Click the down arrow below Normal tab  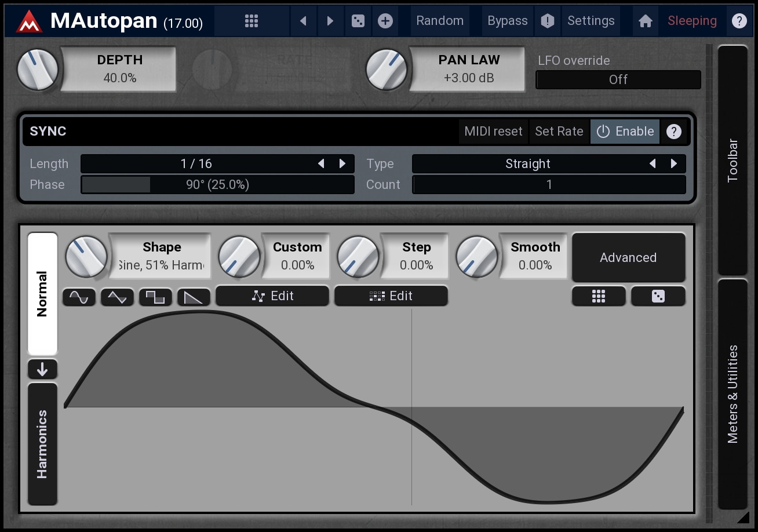(42, 369)
